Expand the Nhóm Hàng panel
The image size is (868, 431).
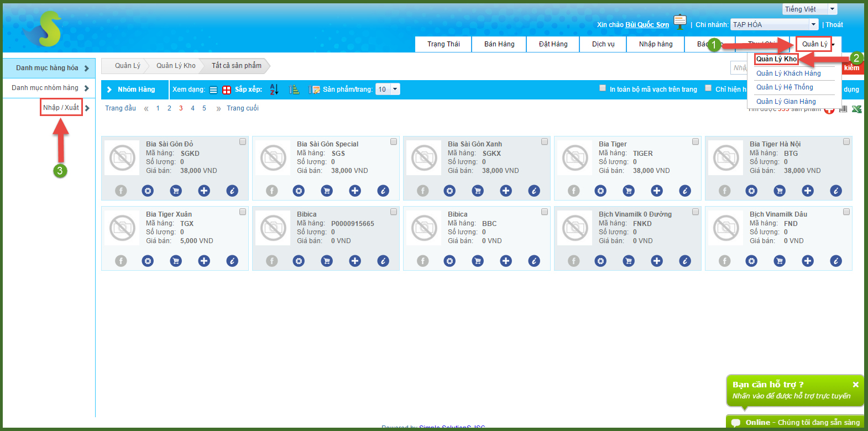click(109, 90)
